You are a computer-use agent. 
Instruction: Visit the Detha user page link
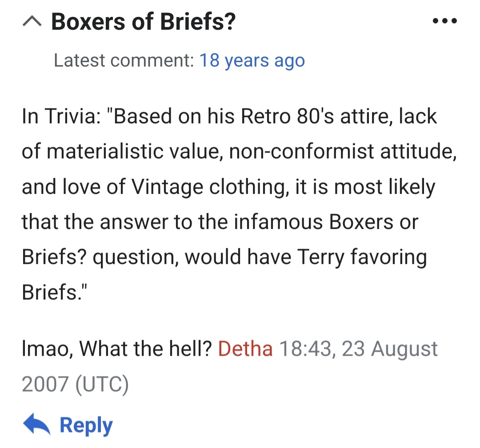click(x=245, y=349)
